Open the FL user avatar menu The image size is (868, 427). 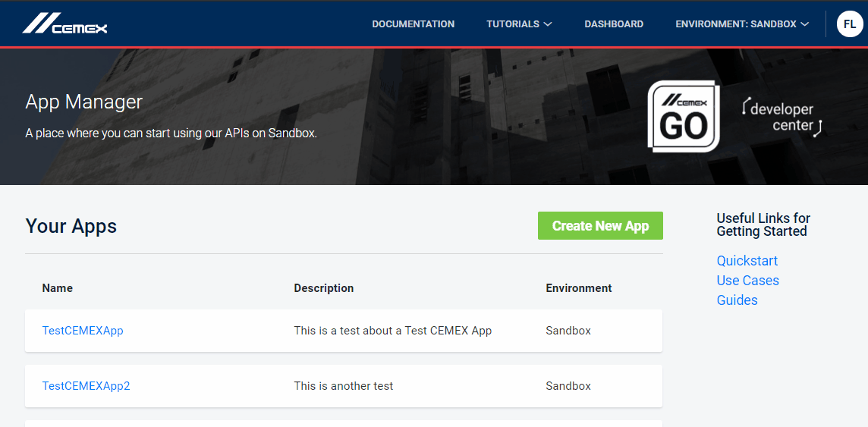click(850, 24)
